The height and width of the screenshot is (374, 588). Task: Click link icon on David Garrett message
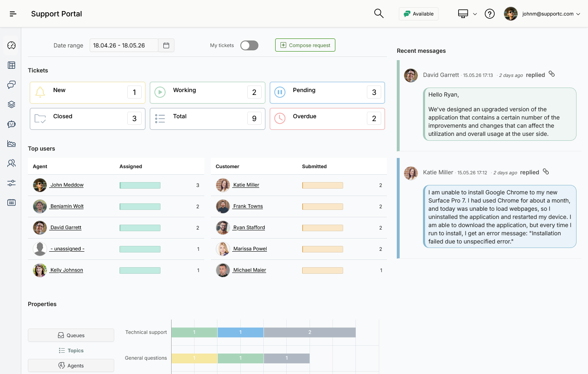point(552,74)
